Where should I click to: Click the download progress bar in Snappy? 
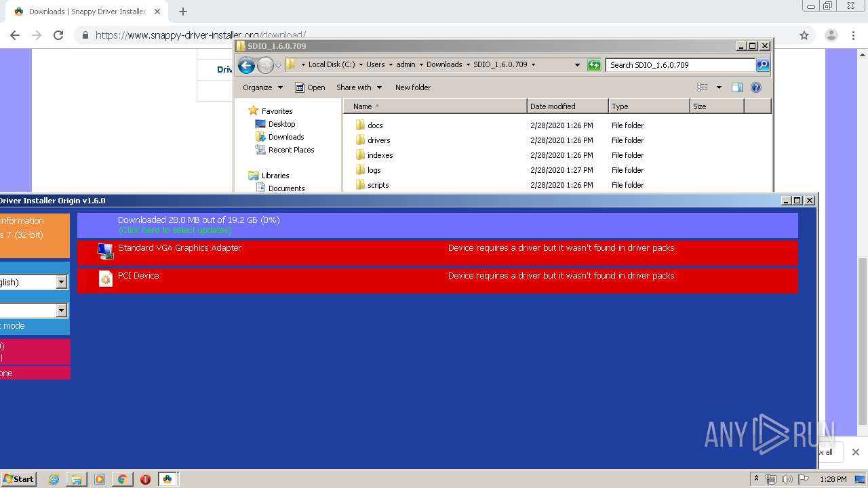(437, 225)
